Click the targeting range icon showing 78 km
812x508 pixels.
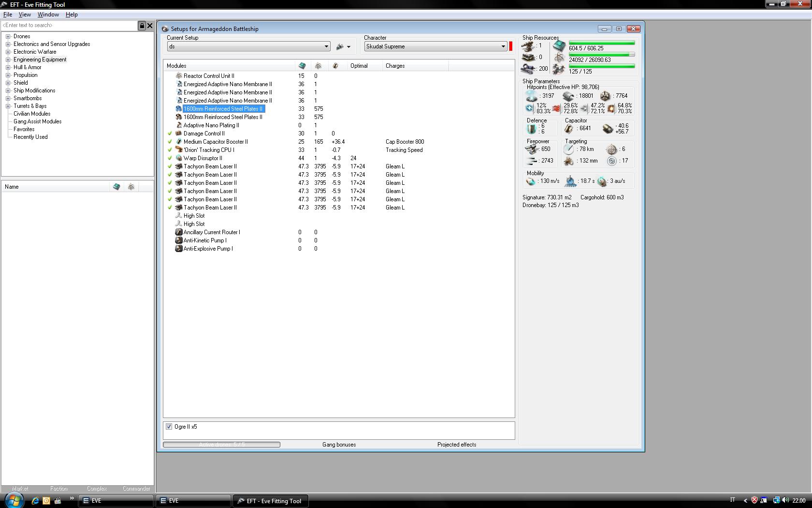[569, 149]
